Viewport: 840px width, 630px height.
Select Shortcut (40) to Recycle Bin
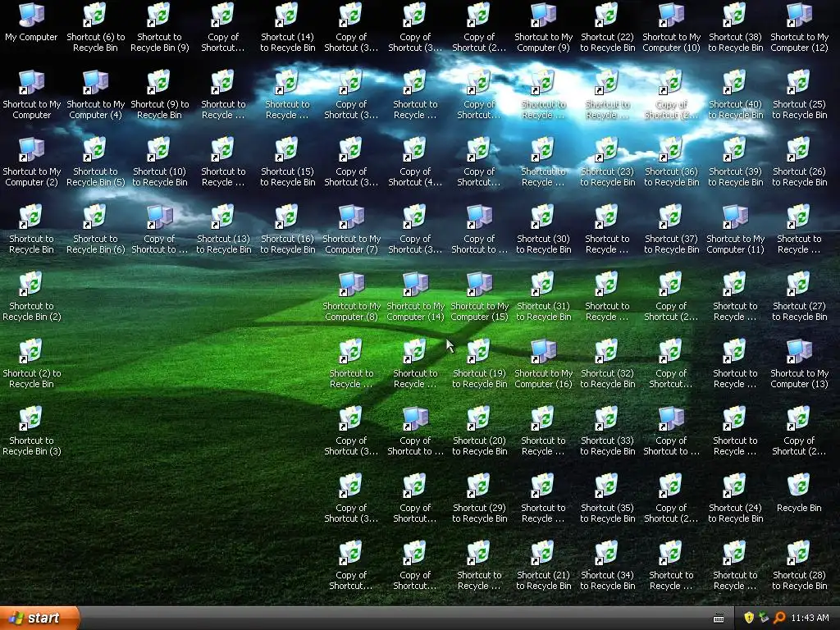point(735,95)
